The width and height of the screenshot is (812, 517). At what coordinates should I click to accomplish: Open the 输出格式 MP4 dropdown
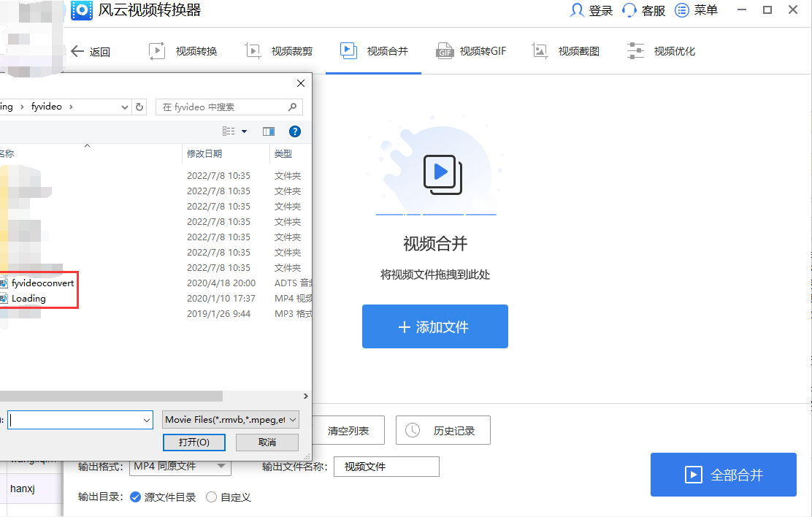(221, 466)
